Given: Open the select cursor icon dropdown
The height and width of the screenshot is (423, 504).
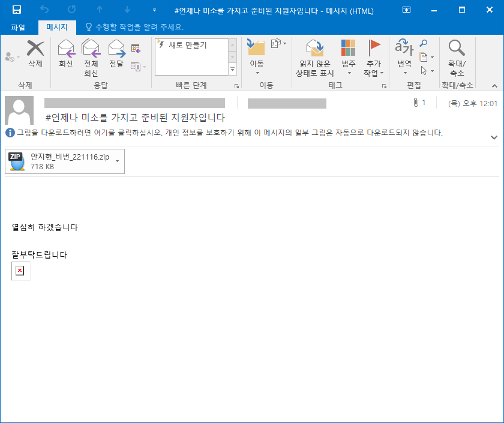Looking at the screenshot, I should click(427, 71).
